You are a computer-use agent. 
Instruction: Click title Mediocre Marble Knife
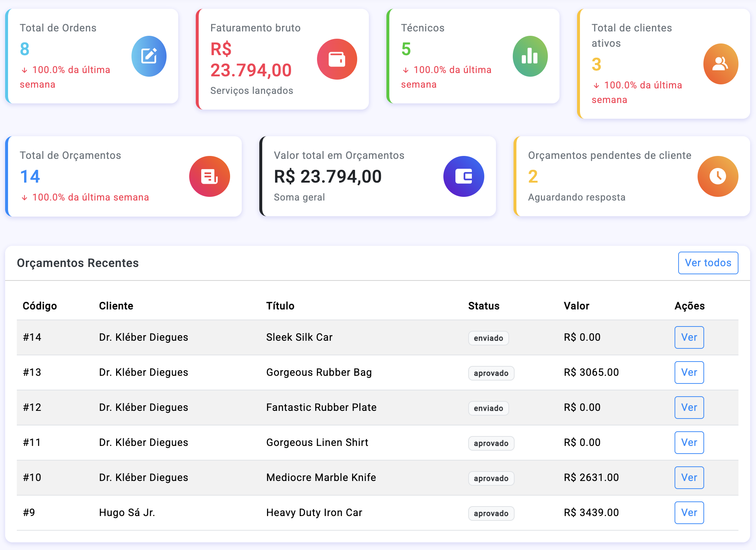[x=321, y=477]
